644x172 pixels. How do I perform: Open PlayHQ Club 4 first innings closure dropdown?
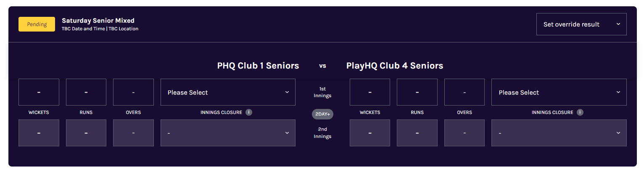coord(559,92)
